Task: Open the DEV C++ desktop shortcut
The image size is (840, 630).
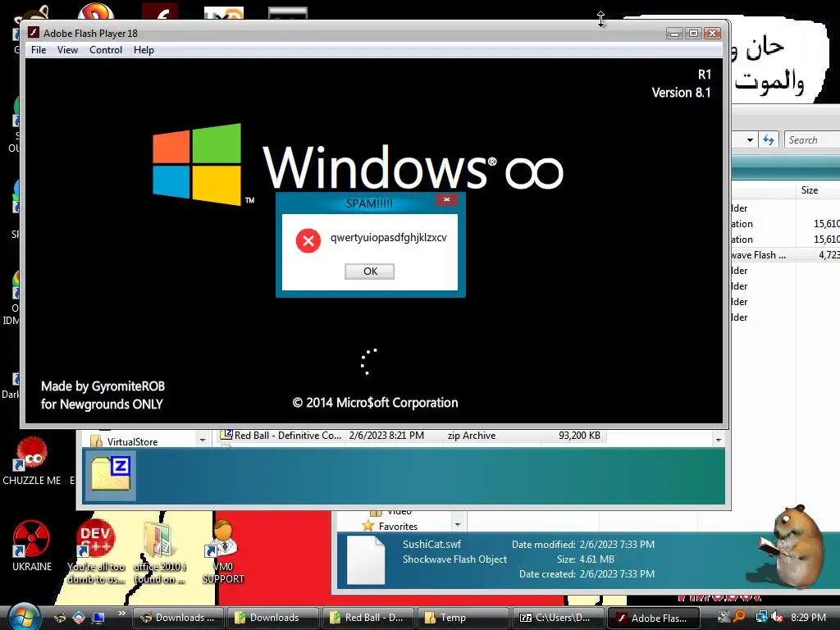Action: pyautogui.click(x=95, y=550)
